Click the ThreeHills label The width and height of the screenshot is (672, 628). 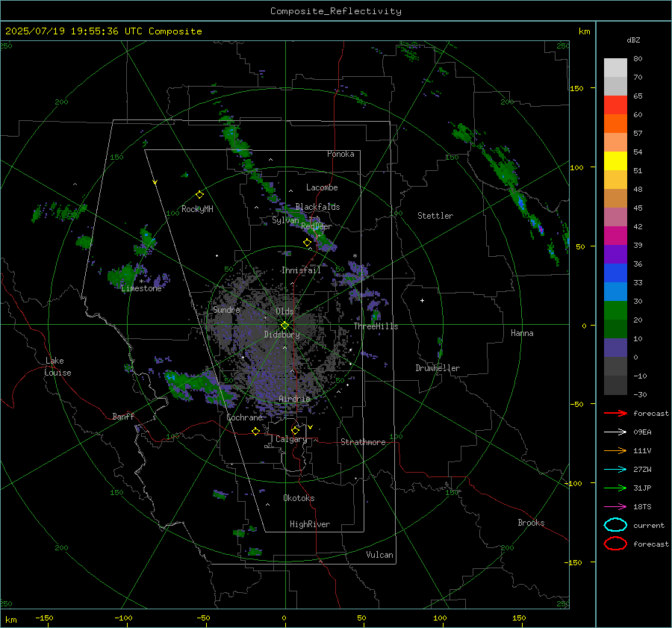(x=376, y=326)
